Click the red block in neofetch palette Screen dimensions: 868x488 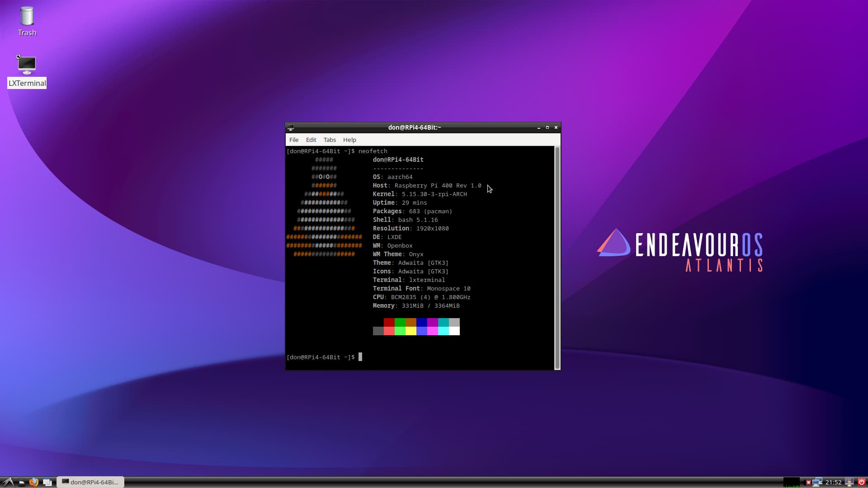[x=389, y=322]
